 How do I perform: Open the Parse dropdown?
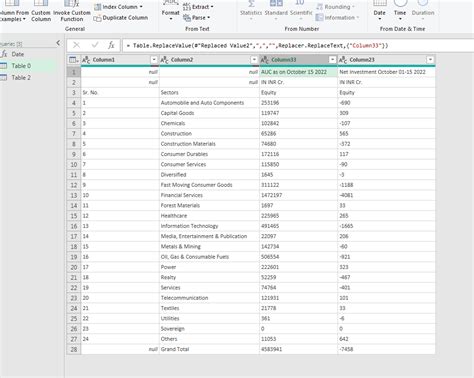coord(197,18)
